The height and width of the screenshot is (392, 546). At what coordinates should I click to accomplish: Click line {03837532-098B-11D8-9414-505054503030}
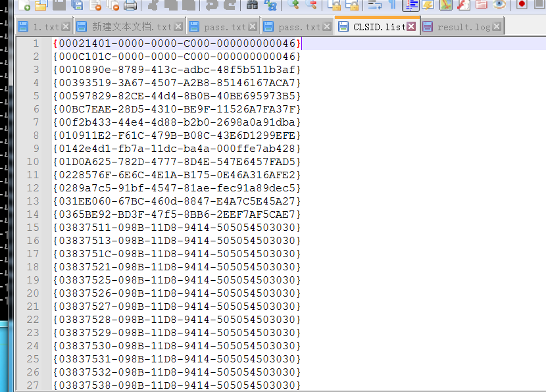(177, 372)
